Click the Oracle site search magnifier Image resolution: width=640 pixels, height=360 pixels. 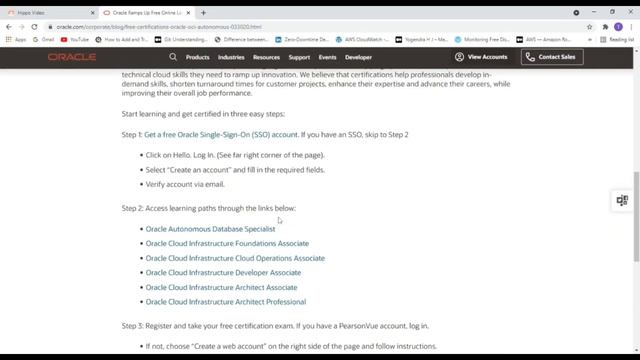tap(173, 57)
